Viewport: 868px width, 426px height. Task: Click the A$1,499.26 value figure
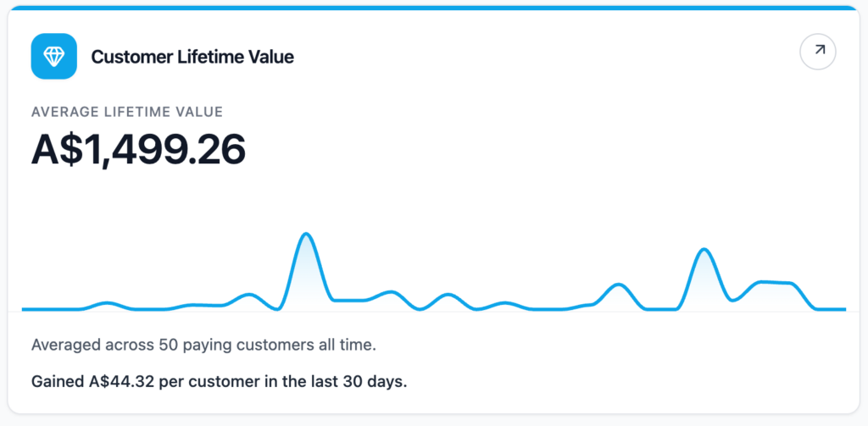pos(138,150)
